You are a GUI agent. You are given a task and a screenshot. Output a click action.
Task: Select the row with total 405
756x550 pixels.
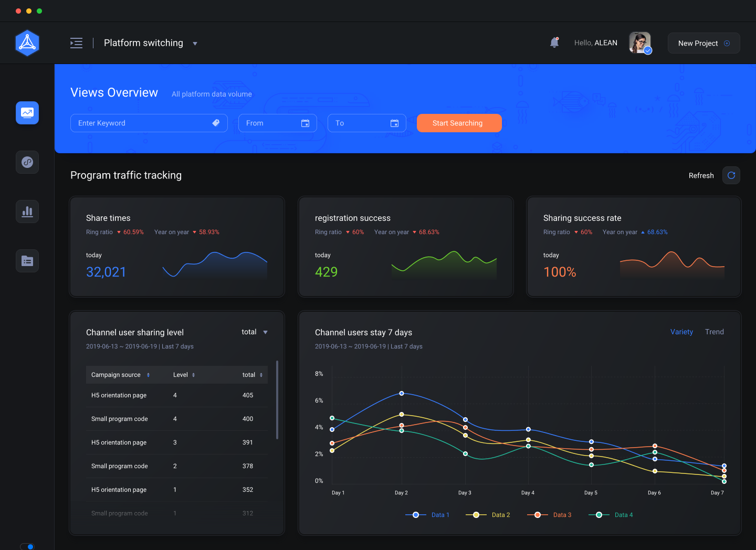point(177,395)
